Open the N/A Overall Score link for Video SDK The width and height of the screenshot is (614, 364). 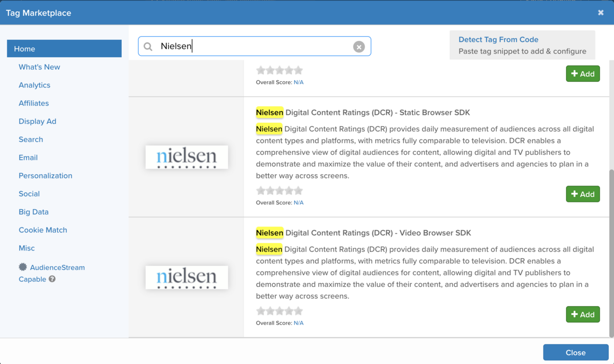298,323
